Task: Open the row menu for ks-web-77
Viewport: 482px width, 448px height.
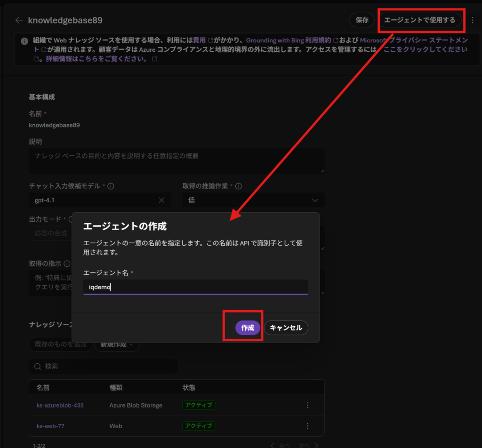Action: [307, 426]
